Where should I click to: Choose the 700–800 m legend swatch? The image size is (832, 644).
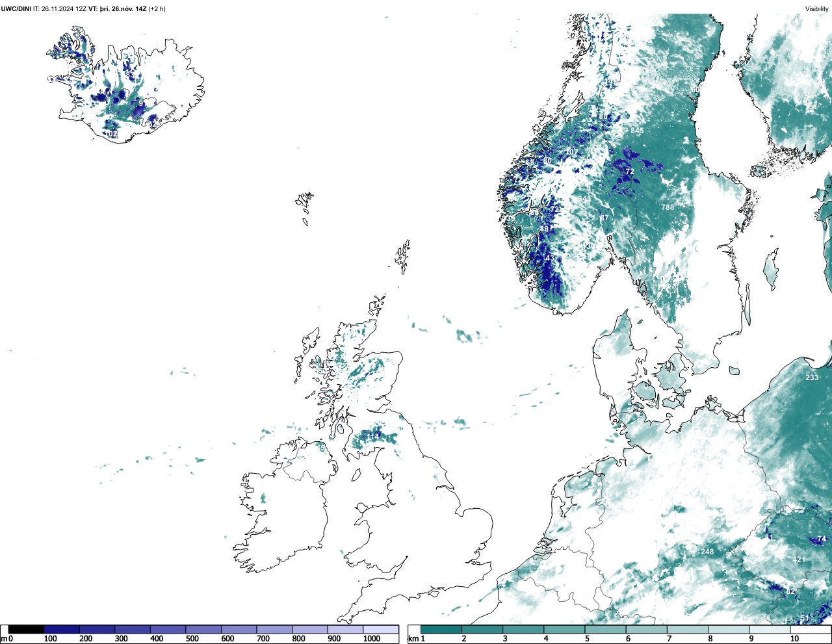[274, 629]
